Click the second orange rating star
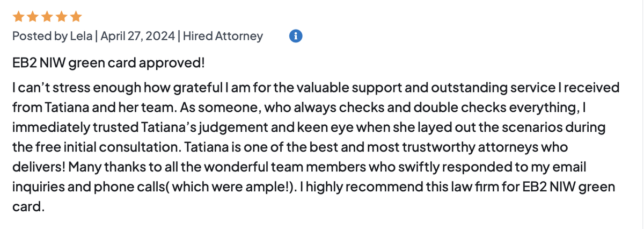Image resolution: width=644 pixels, height=229 pixels. click(33, 17)
